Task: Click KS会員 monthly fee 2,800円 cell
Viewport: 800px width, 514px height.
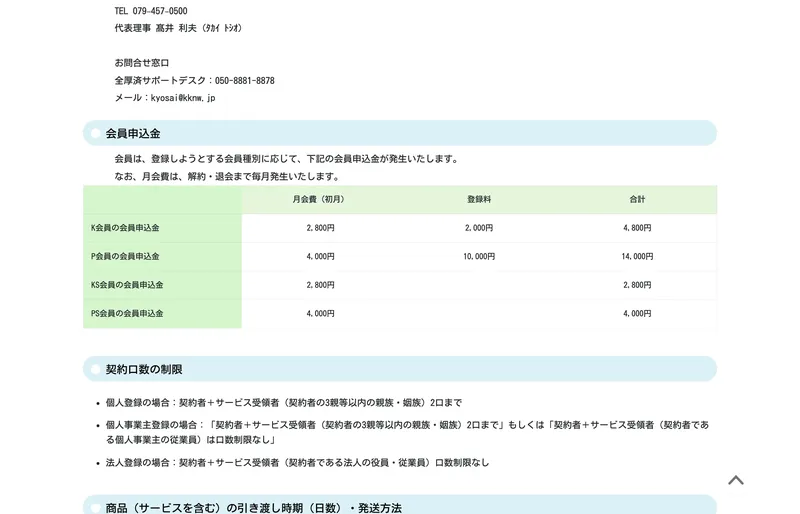Action: [320, 285]
